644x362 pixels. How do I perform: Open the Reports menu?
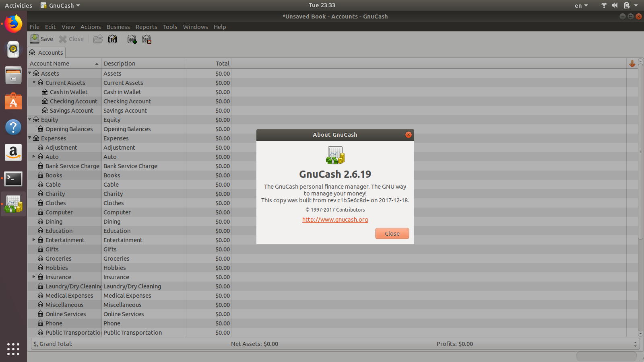pos(146,27)
